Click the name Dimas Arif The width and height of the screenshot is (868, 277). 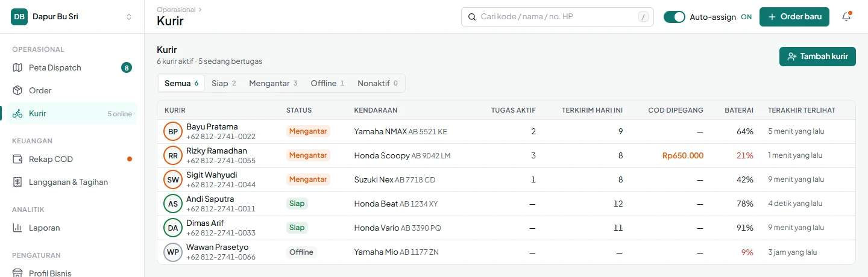(205, 223)
